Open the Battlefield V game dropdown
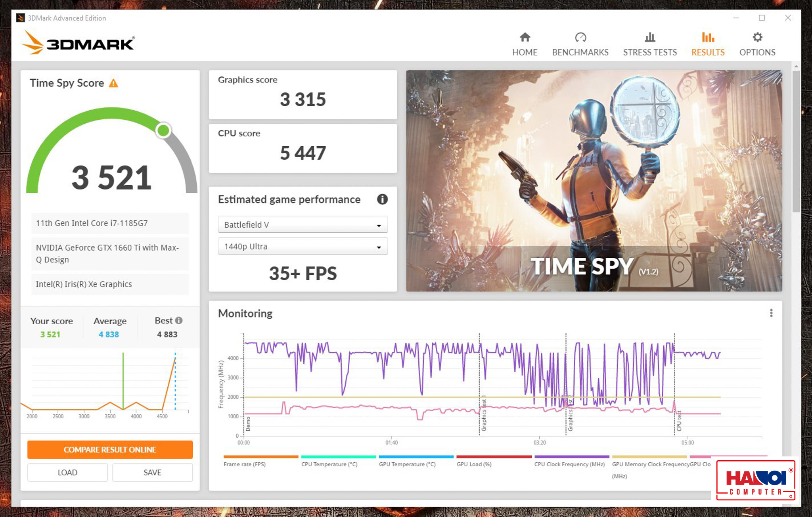 [x=303, y=224]
